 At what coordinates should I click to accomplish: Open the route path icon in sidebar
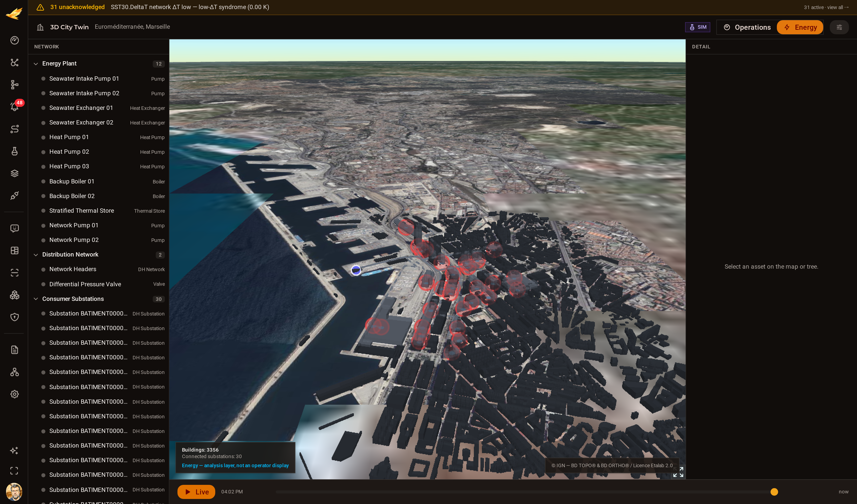(x=14, y=129)
